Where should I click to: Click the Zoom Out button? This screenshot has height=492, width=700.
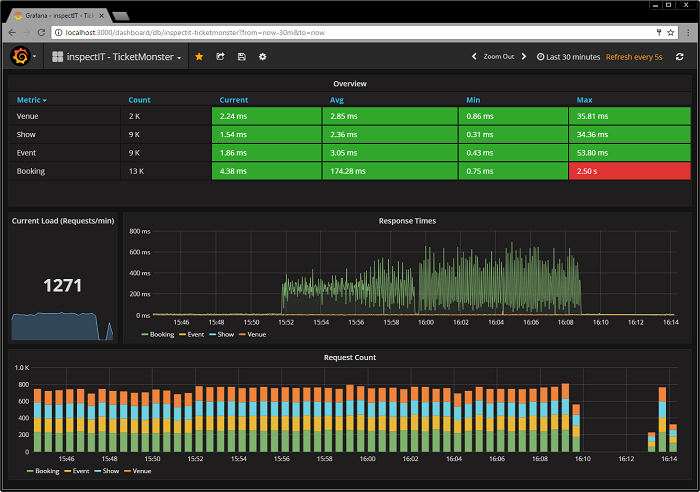(x=498, y=57)
